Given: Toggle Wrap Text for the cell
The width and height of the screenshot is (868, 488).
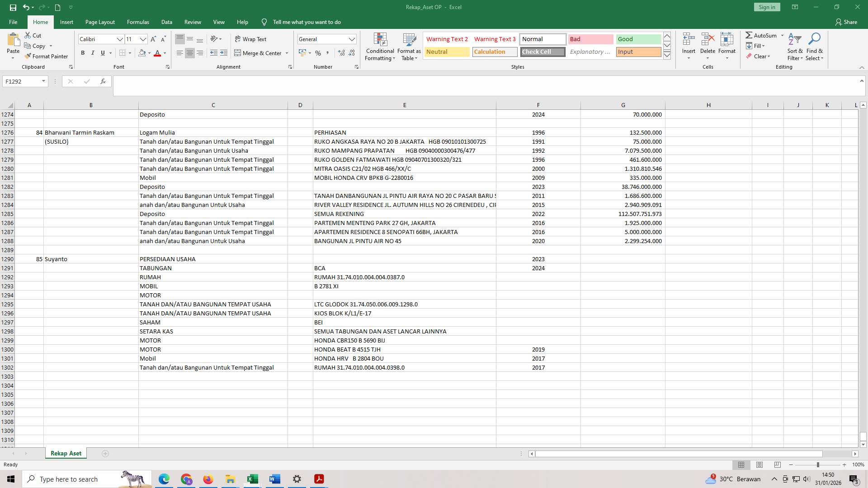Looking at the screenshot, I should [x=251, y=39].
